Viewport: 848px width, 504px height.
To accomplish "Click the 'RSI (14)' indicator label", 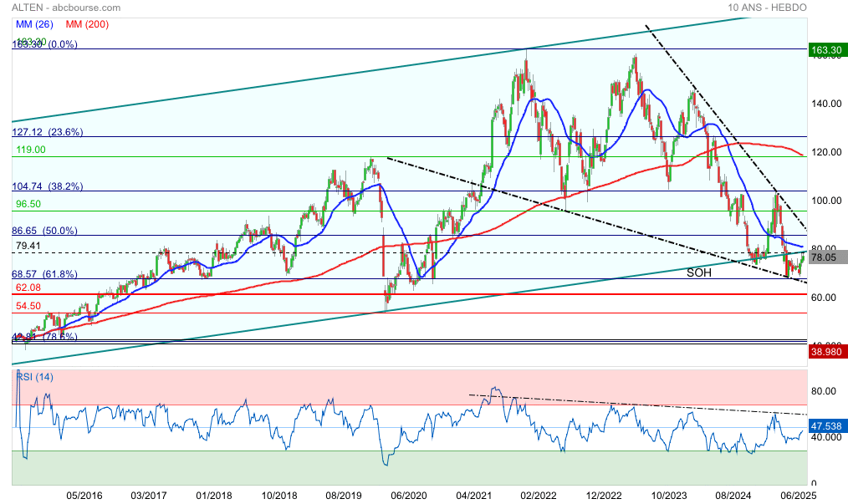I will pos(35,377).
